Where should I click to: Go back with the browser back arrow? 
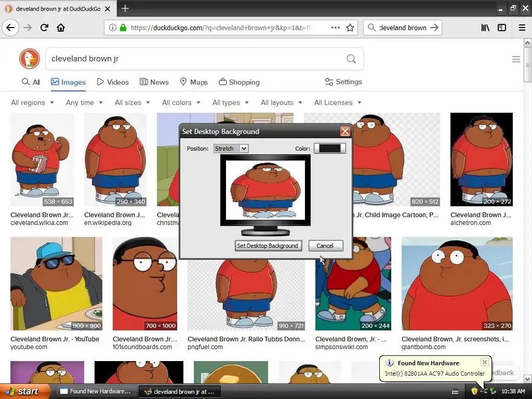coord(10,28)
